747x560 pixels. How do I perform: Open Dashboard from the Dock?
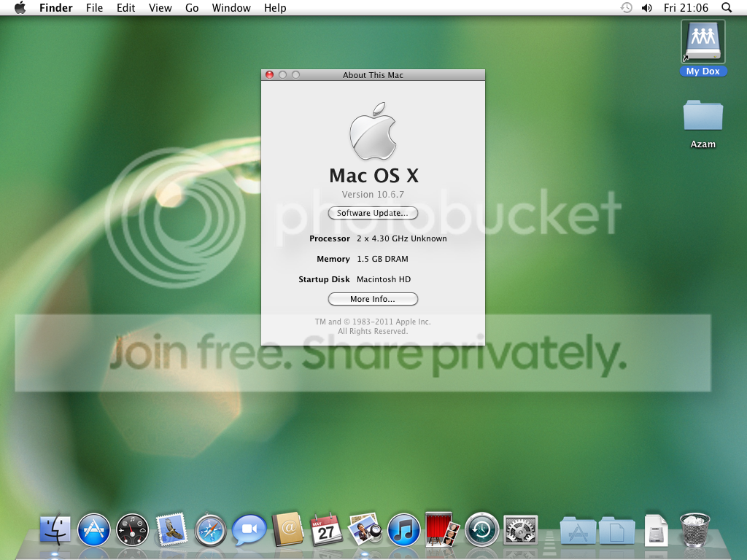click(133, 529)
